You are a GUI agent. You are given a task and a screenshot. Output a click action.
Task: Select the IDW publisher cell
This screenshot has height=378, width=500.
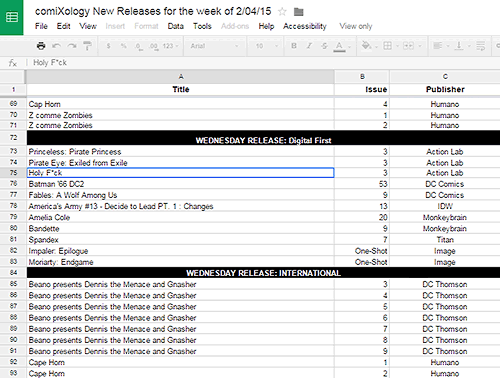coord(445,206)
